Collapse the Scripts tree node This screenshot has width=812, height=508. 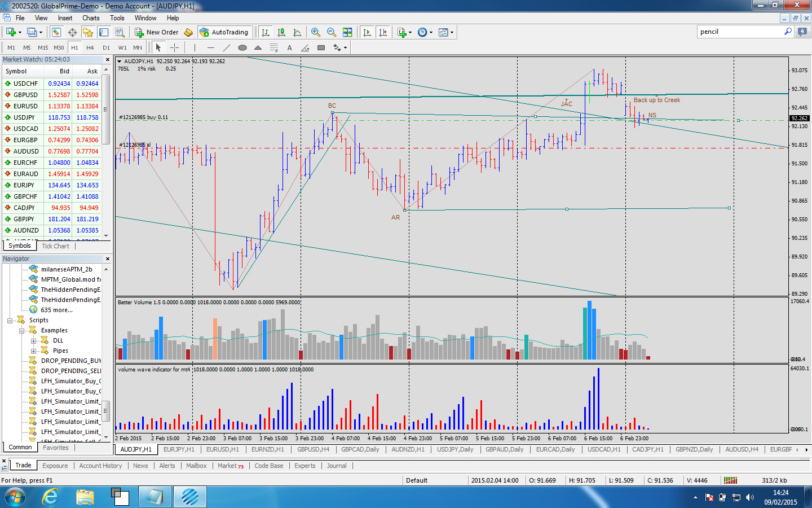point(10,320)
